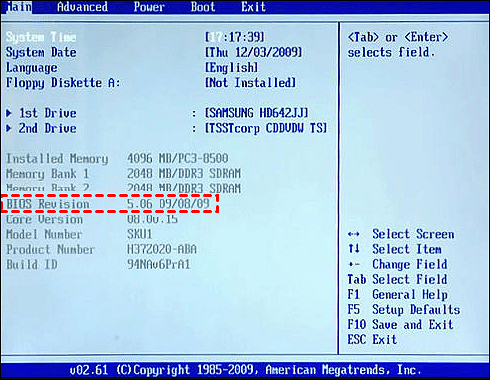Click Memory Bank 1 2048 MB value

tap(184, 174)
